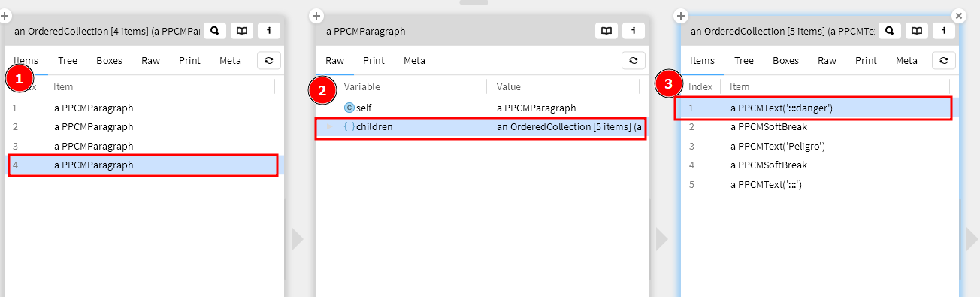Image resolution: width=980 pixels, height=297 pixels.
Task: Refresh the PPCMParagraph Raw view
Action: [634, 61]
